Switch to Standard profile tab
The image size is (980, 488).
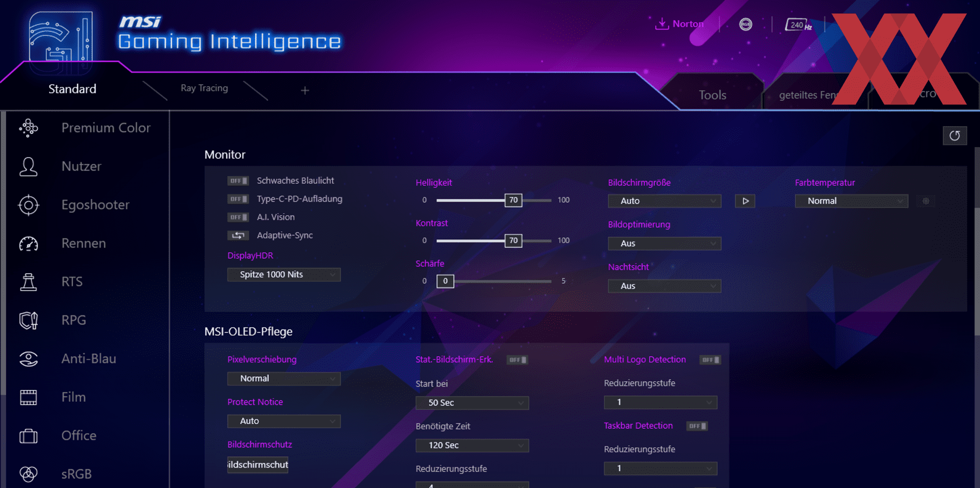pos(72,89)
